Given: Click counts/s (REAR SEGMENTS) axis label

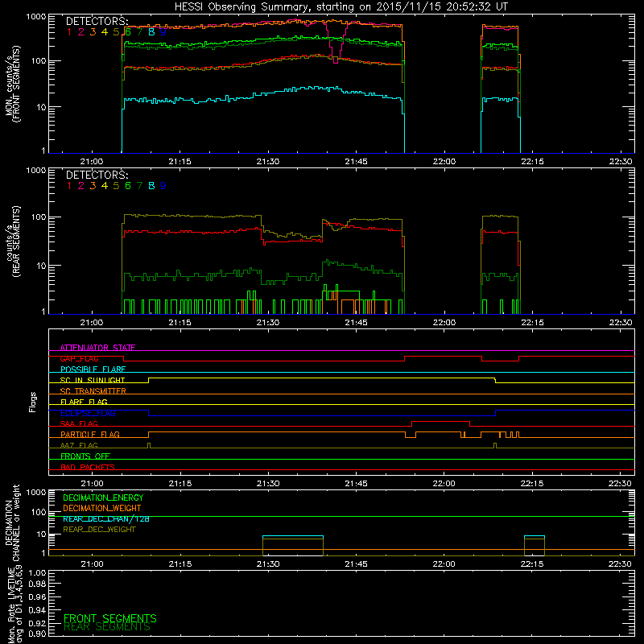Looking at the screenshot, I should click(x=12, y=242).
